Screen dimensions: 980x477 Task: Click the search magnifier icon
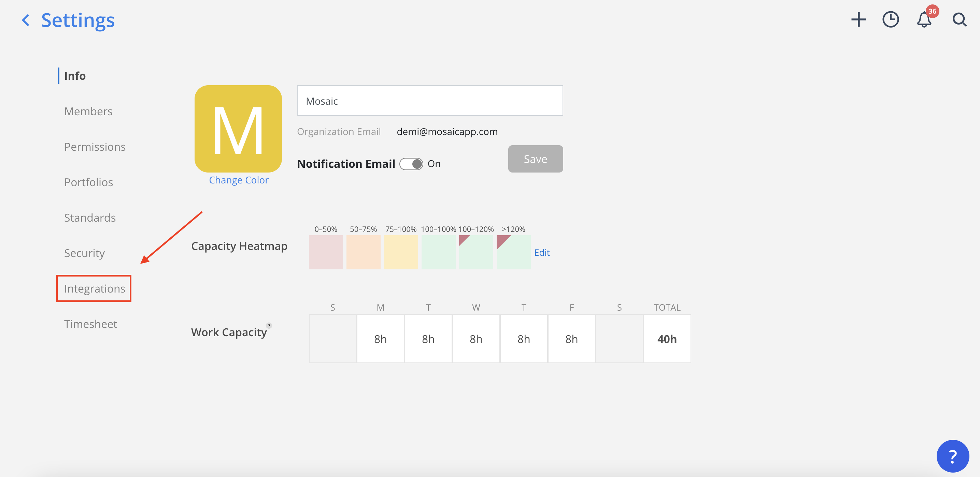[959, 20]
